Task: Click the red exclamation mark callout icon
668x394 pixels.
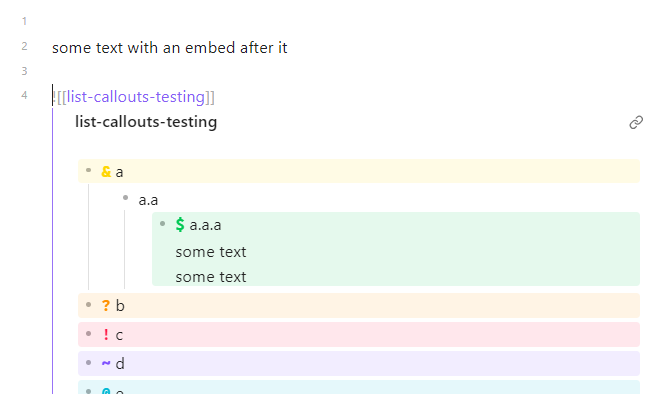Action: coord(106,334)
